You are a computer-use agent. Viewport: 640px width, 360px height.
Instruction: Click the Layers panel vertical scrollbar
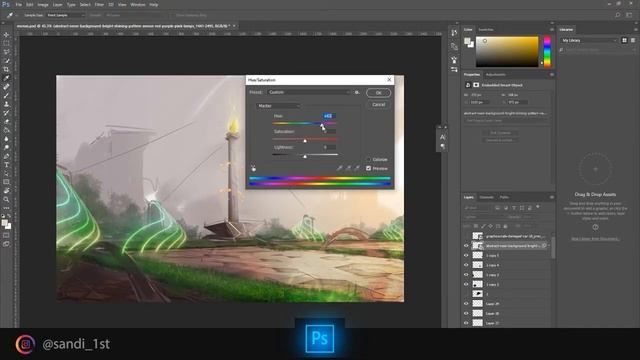[553, 248]
